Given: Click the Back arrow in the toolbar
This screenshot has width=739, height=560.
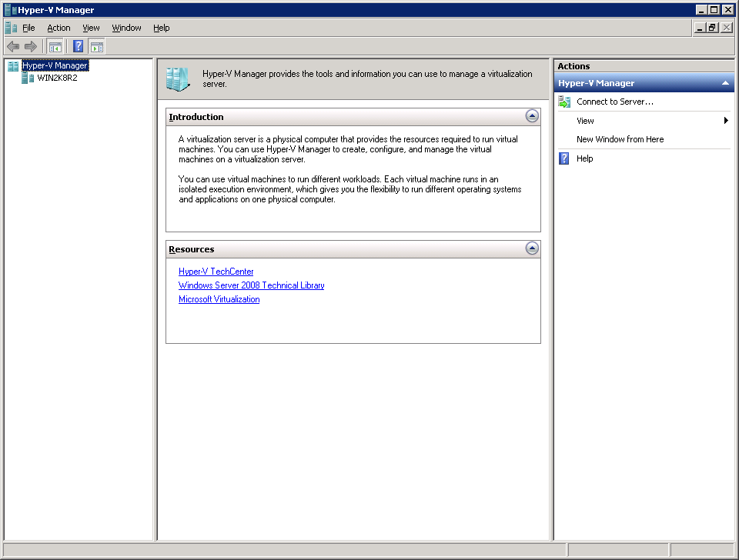Looking at the screenshot, I should pos(13,47).
